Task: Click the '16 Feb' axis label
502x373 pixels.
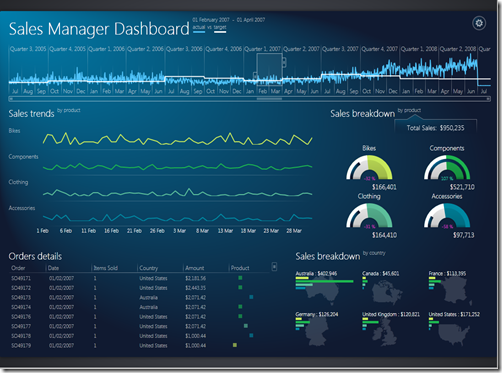Action: coord(111,231)
